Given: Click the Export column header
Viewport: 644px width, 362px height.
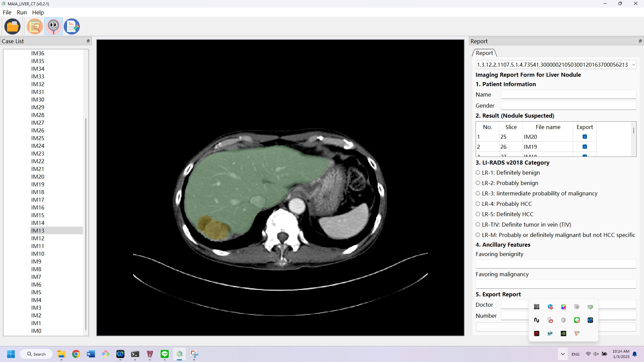Looking at the screenshot, I should pyautogui.click(x=585, y=127).
